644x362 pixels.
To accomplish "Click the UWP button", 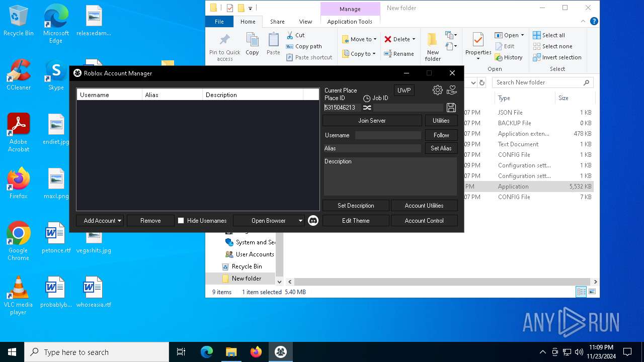I will pyautogui.click(x=404, y=90).
